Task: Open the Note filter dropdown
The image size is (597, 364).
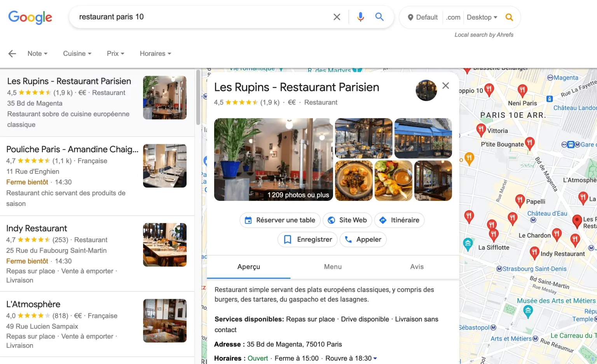Action: 37,54
